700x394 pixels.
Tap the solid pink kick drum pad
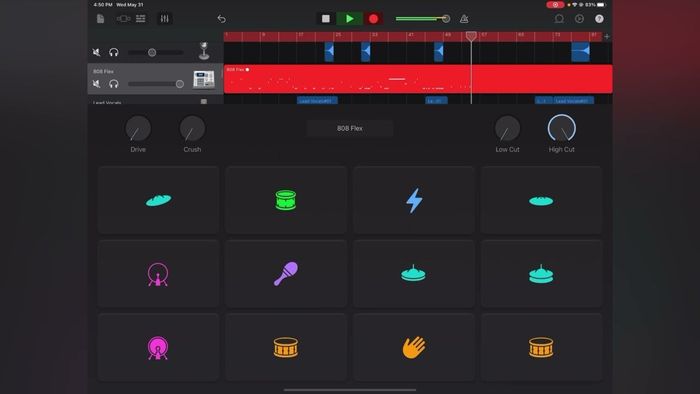158,347
